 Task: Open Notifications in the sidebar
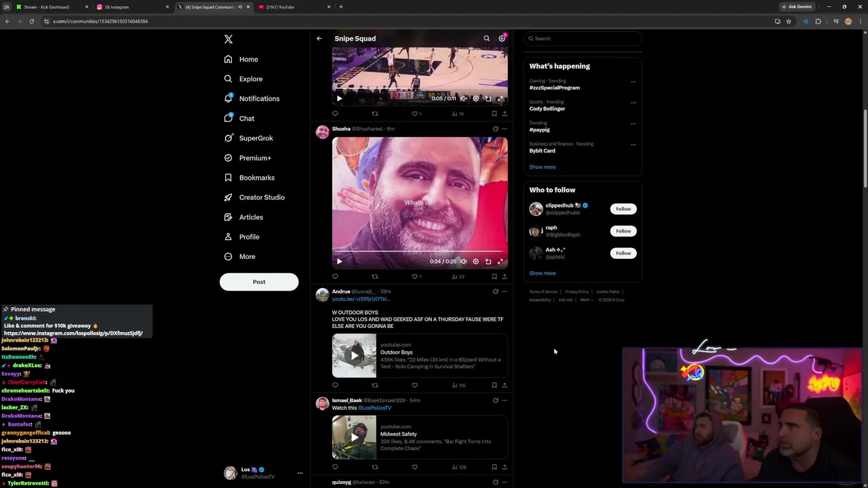pos(252,98)
